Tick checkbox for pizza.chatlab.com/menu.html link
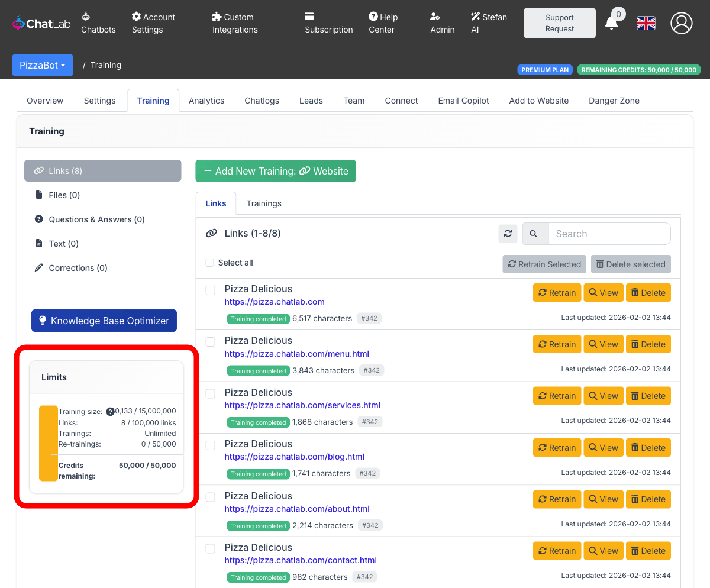 point(210,342)
